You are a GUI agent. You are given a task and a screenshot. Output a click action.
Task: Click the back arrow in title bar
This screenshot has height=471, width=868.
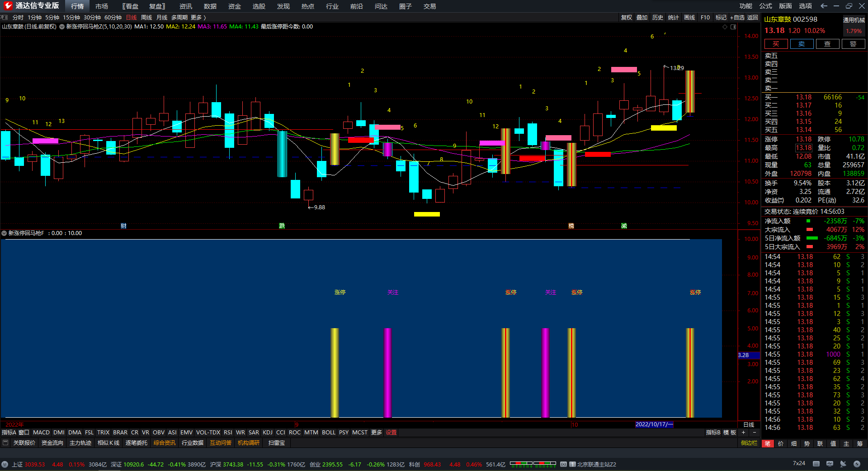point(824,6)
